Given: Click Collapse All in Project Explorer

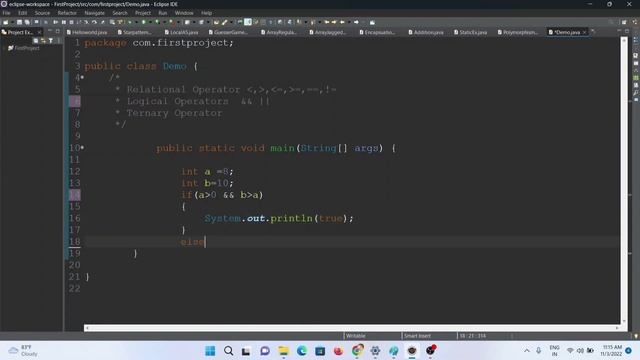Looking at the screenshot, I should pyautogui.click(x=36, y=40).
